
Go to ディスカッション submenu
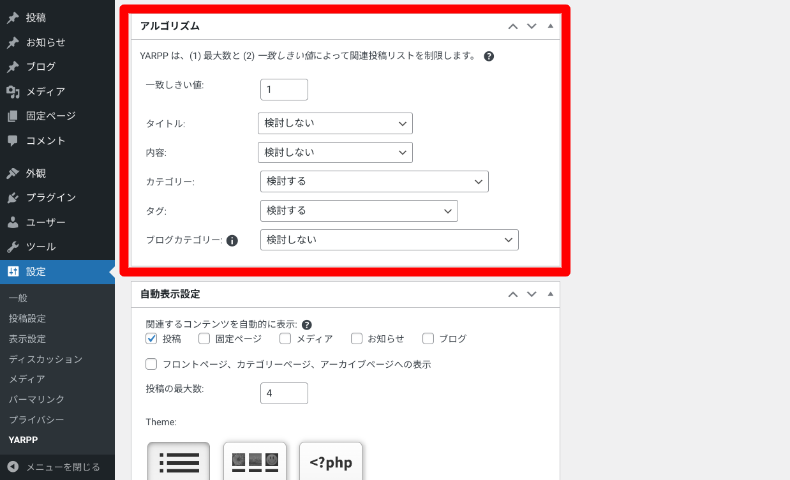point(45,359)
